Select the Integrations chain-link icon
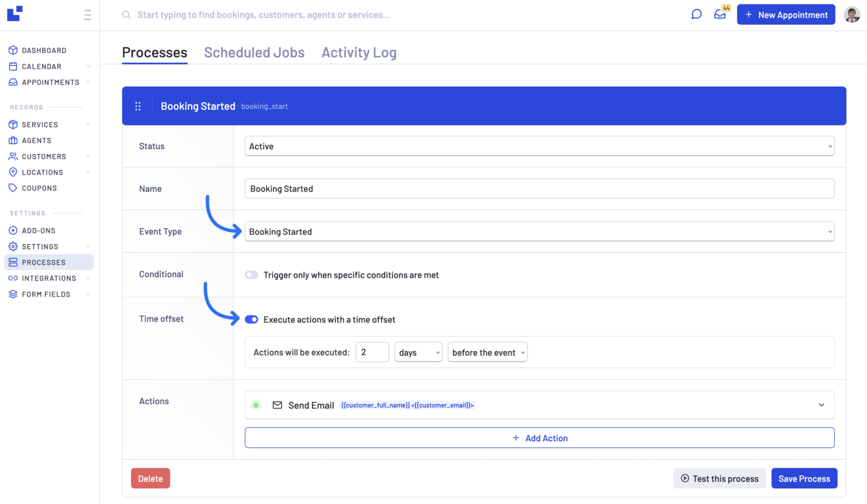This screenshot has height=504, width=867. click(x=13, y=278)
